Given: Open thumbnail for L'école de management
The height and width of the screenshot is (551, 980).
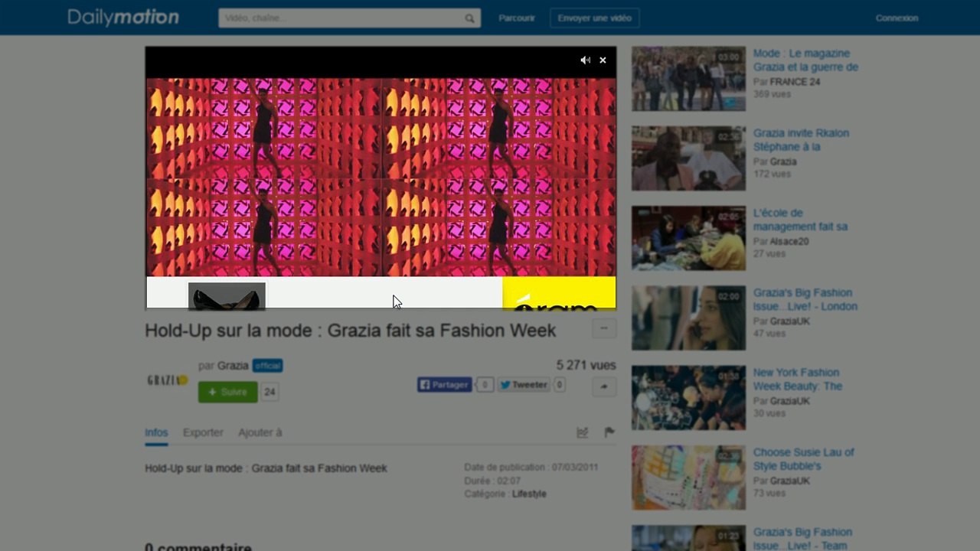Looking at the screenshot, I should [x=688, y=238].
